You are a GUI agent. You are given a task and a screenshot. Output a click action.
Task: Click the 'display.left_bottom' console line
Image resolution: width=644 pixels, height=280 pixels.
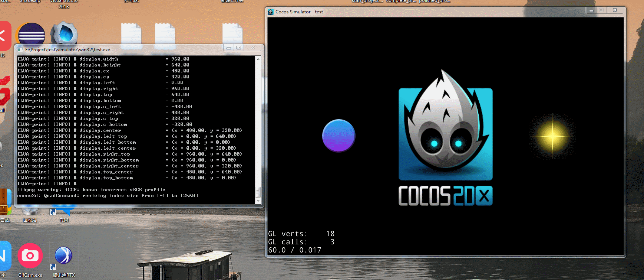pos(124,142)
